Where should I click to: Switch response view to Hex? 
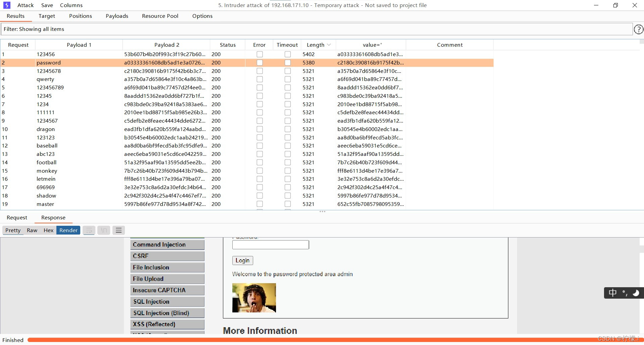(48, 230)
